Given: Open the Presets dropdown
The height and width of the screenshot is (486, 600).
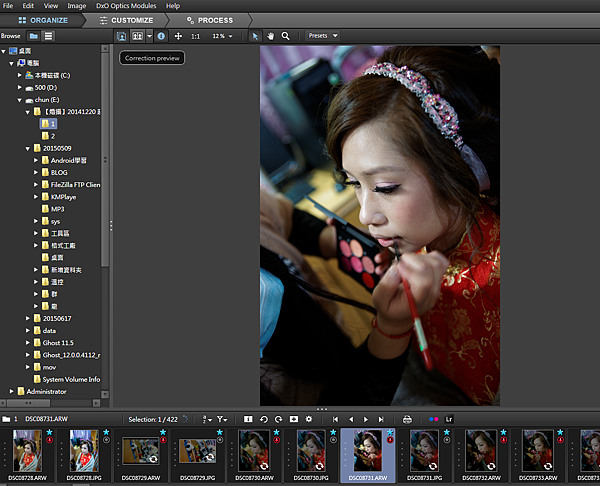Looking at the screenshot, I should [x=322, y=36].
